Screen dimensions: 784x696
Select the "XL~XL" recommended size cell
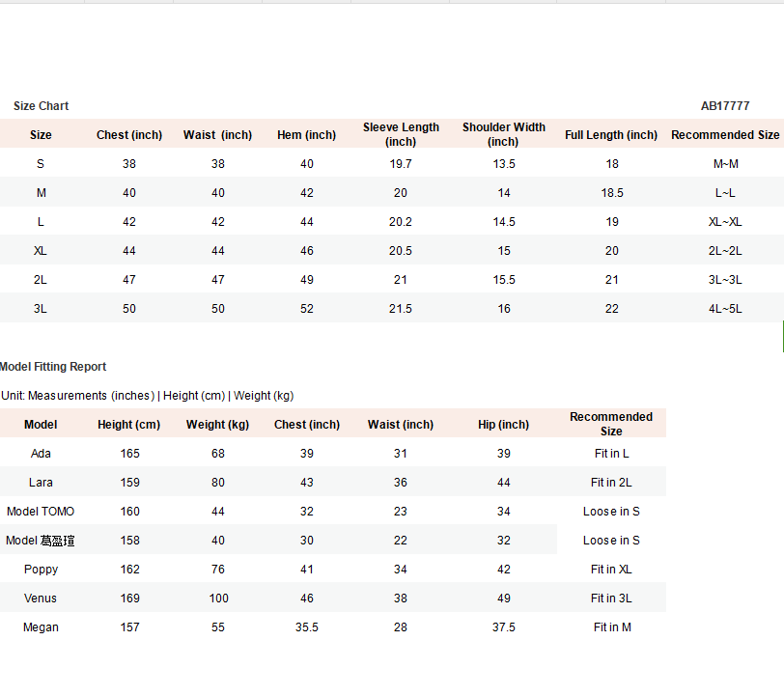point(725,222)
